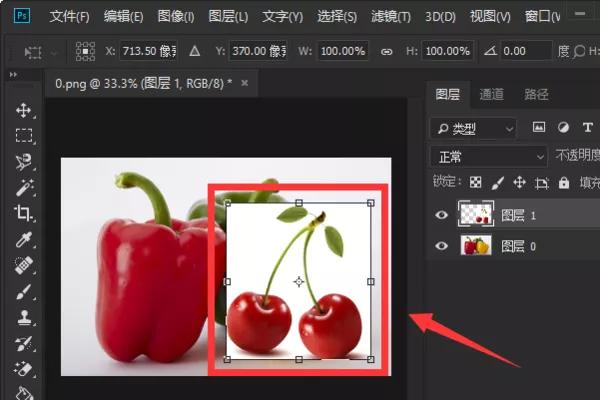Switch to the 路径 panel tab

536,94
